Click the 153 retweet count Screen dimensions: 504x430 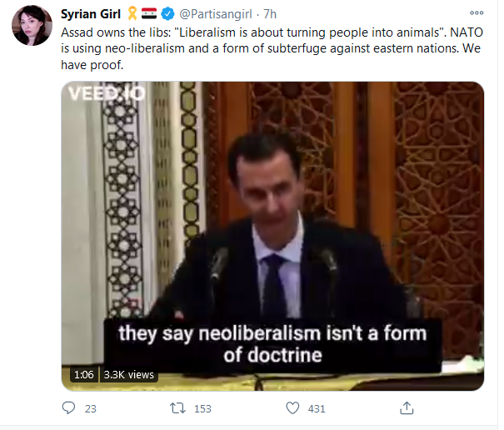pos(202,409)
